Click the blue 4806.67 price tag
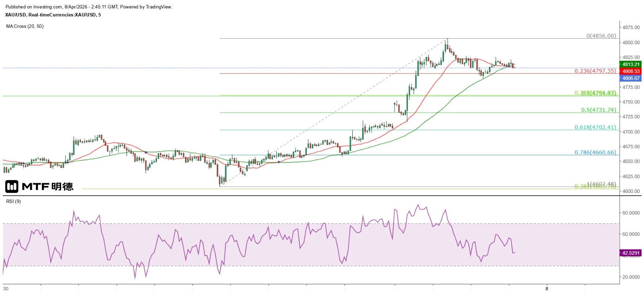Image resolution: width=644 pixels, height=295 pixels. pos(630,78)
